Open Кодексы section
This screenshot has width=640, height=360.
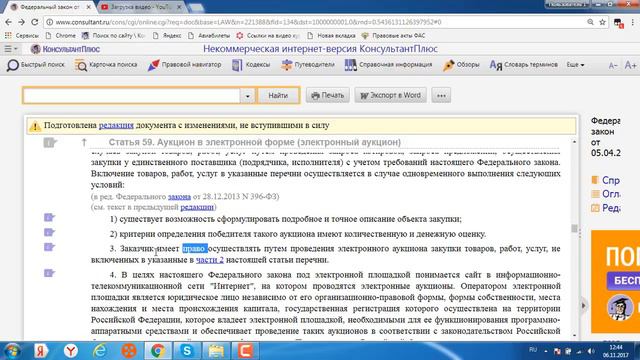(x=251, y=65)
